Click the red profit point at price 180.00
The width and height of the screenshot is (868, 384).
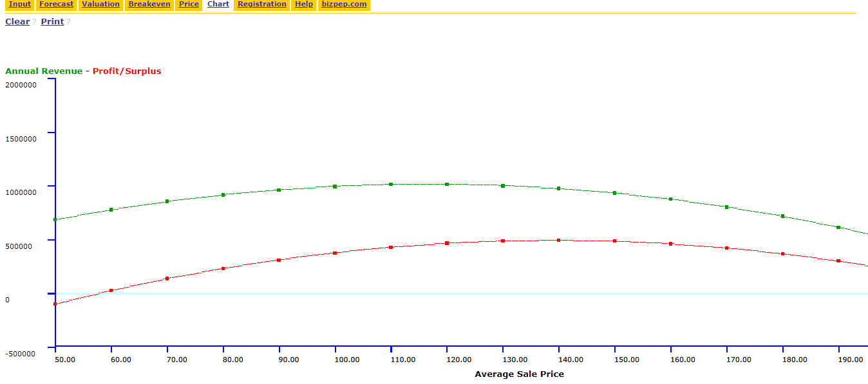point(782,254)
